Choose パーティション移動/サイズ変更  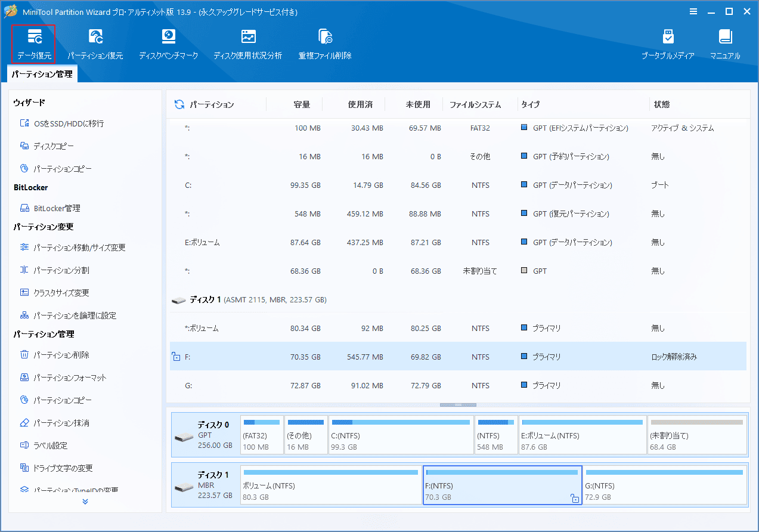click(73, 248)
